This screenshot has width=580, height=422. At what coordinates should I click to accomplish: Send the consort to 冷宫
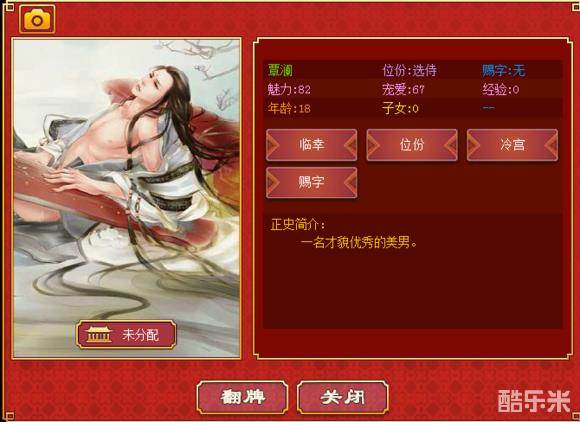point(512,145)
